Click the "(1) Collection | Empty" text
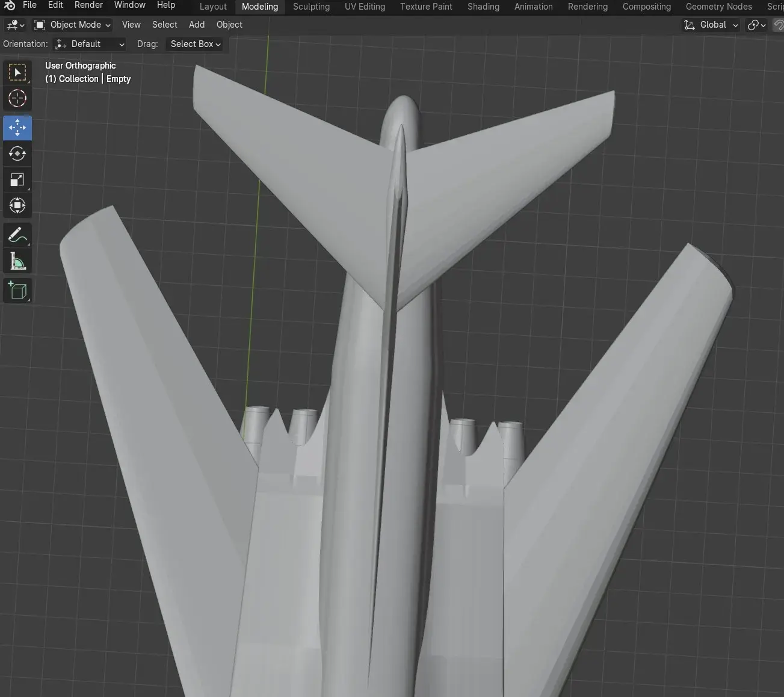 88,79
